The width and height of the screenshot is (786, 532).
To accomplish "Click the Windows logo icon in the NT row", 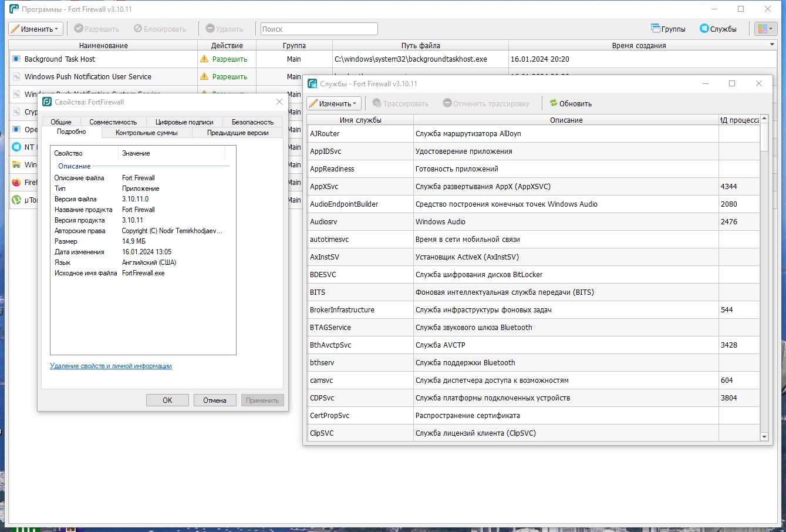I will (x=16, y=147).
